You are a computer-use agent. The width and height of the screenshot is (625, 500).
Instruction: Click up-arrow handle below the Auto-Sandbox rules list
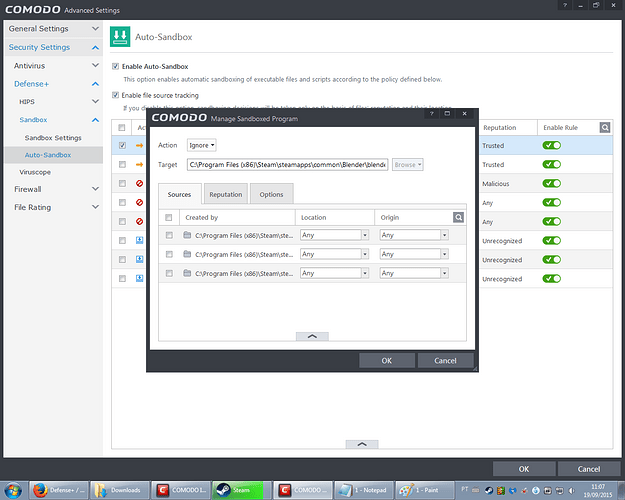pos(362,444)
